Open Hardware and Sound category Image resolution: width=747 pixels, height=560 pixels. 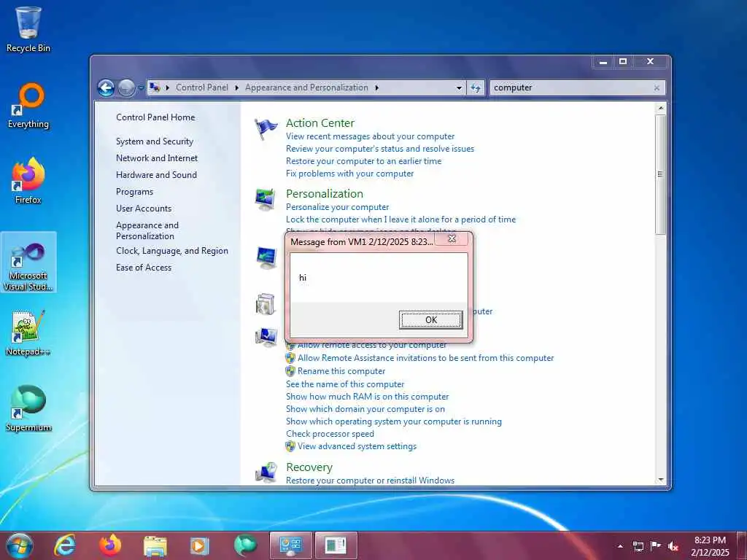[x=156, y=175]
